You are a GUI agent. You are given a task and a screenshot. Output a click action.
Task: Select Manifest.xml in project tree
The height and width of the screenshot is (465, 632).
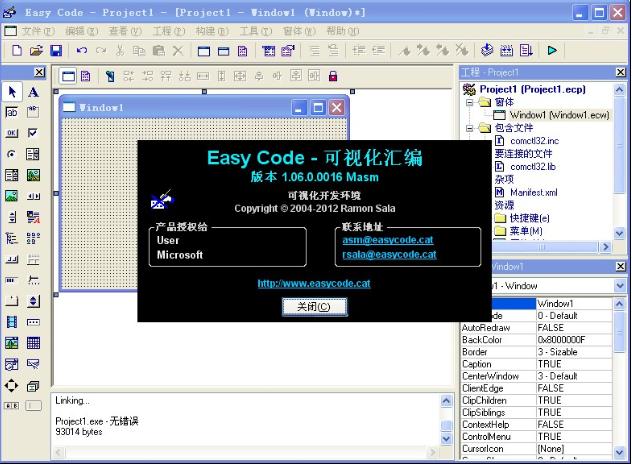(534, 193)
